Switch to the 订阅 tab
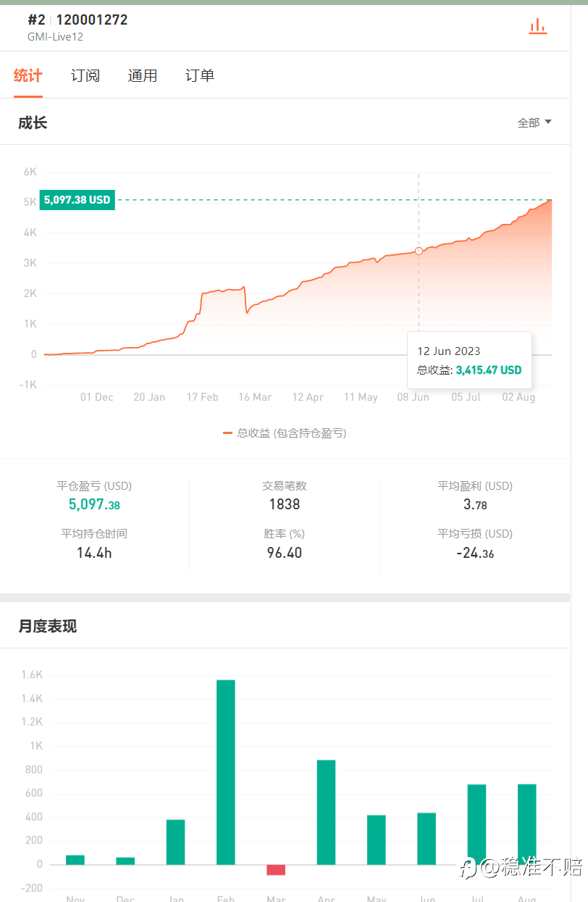The width and height of the screenshot is (588, 902). click(x=85, y=75)
